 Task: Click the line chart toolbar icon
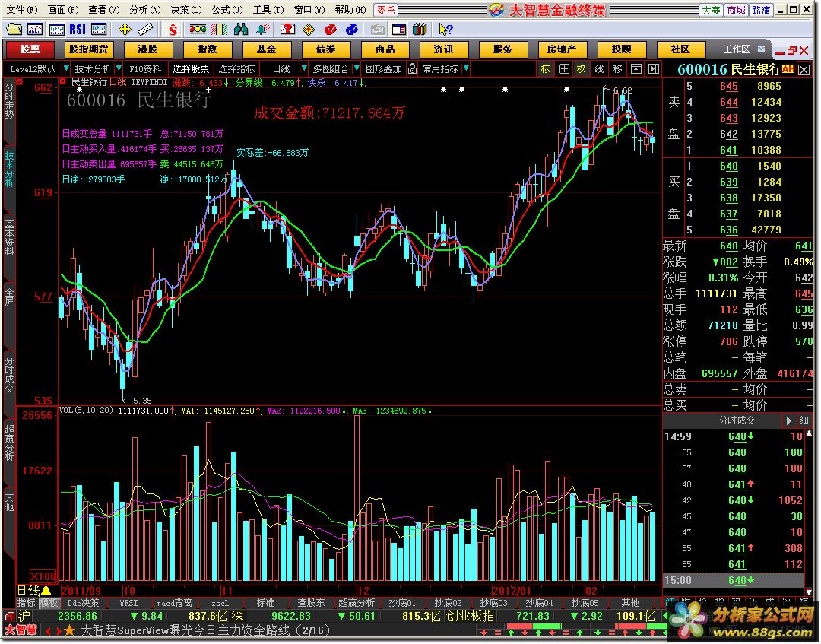click(x=35, y=30)
